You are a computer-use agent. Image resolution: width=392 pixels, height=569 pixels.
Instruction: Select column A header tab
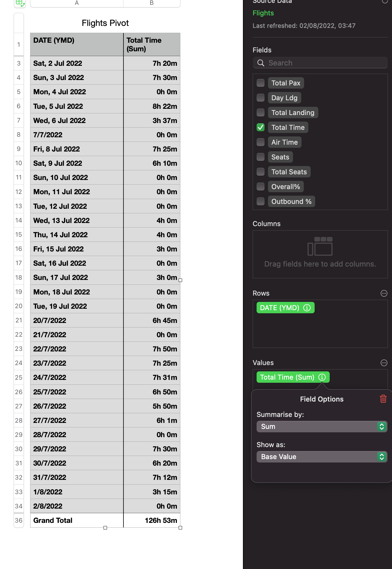[77, 3]
